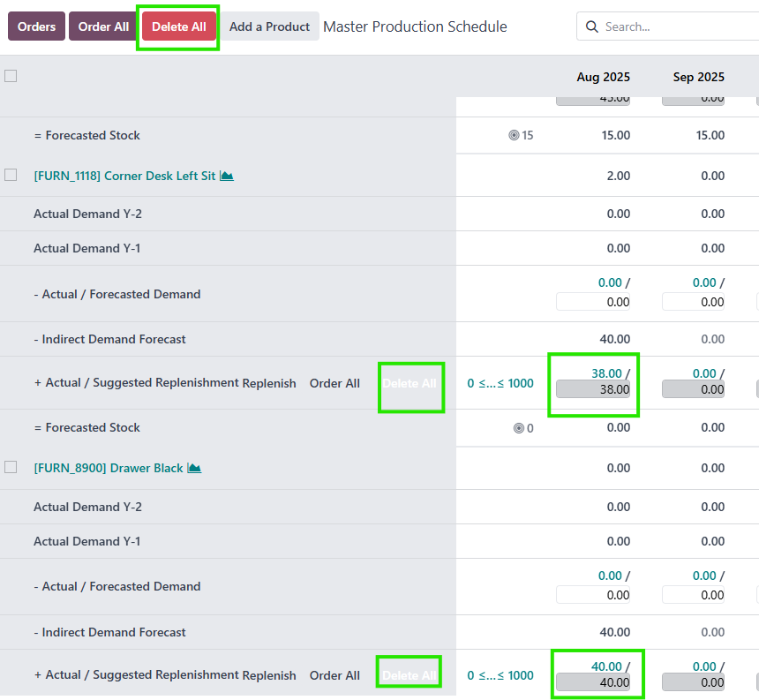Screen dimensions: 759x700
Task: Click Add a Product
Action: (x=269, y=26)
